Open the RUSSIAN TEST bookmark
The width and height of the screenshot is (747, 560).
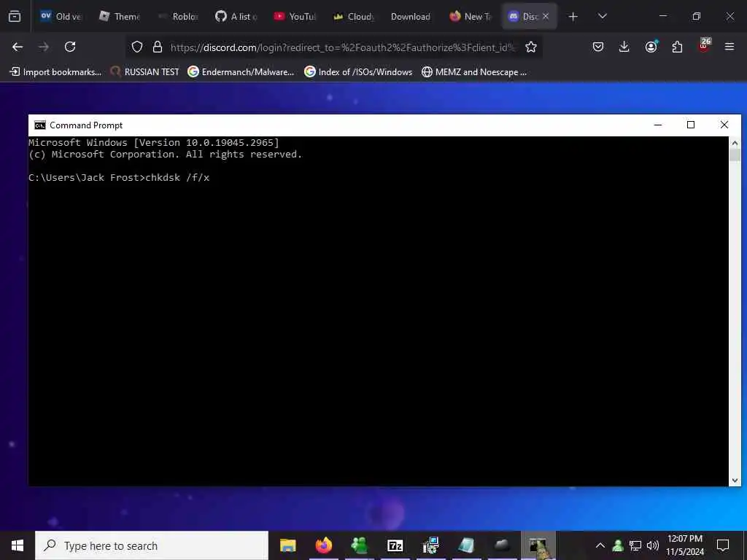point(144,72)
